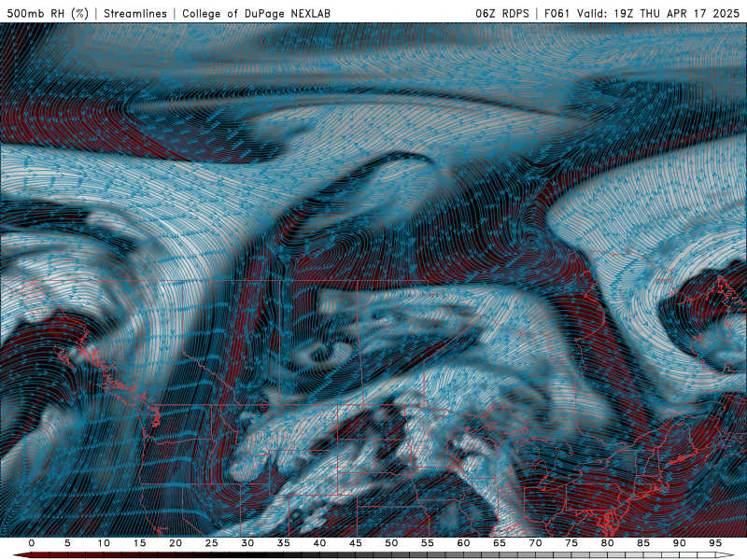Click the "50" label on the color scale
This screenshot has width=747, height=560.
(x=391, y=543)
